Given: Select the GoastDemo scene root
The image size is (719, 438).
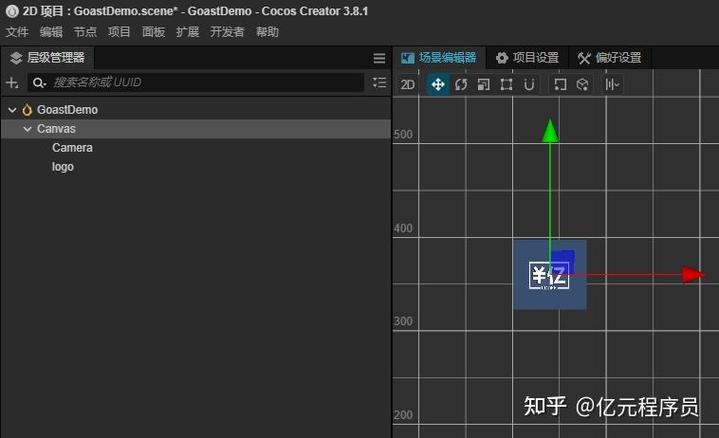Looking at the screenshot, I should (67, 110).
